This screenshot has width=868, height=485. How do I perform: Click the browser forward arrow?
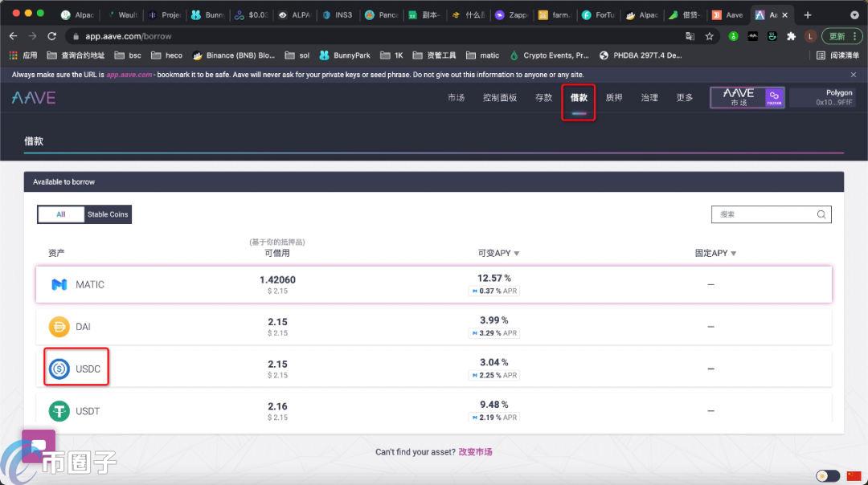[x=33, y=36]
